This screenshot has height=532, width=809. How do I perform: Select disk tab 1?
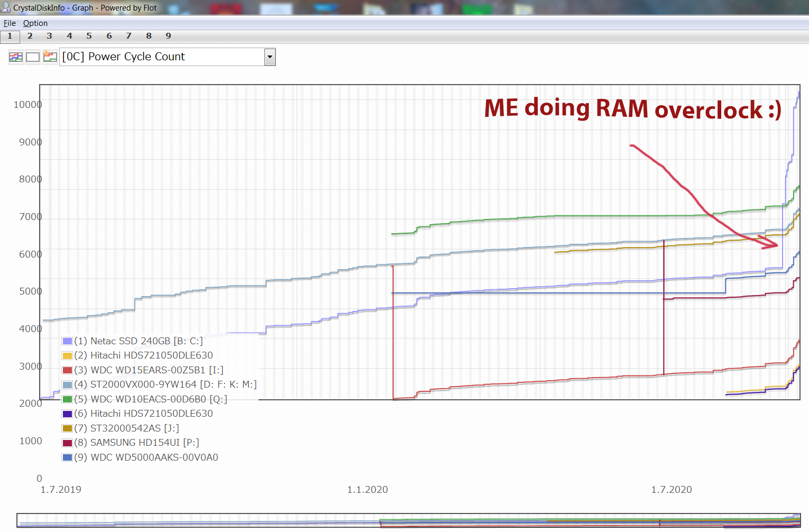pyautogui.click(x=10, y=36)
